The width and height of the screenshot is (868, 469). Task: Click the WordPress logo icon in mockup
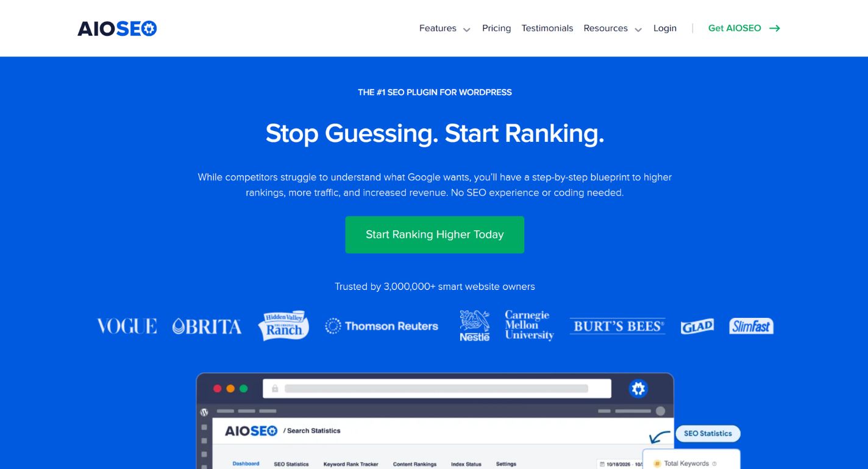pyautogui.click(x=204, y=412)
